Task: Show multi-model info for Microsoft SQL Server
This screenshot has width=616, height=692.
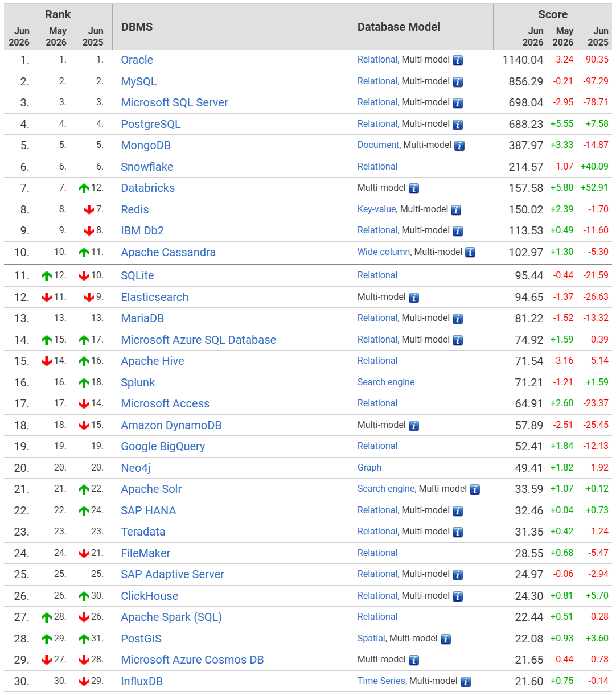Action: point(458,103)
